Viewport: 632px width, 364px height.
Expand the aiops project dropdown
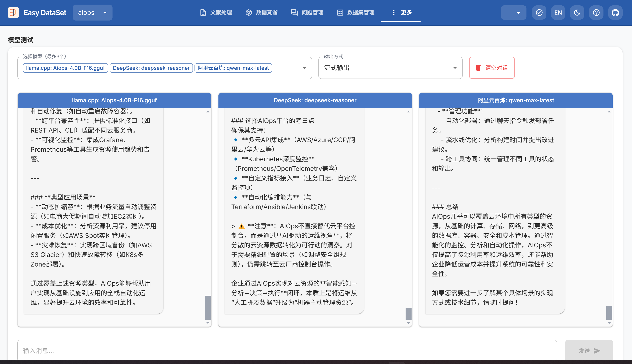point(92,13)
